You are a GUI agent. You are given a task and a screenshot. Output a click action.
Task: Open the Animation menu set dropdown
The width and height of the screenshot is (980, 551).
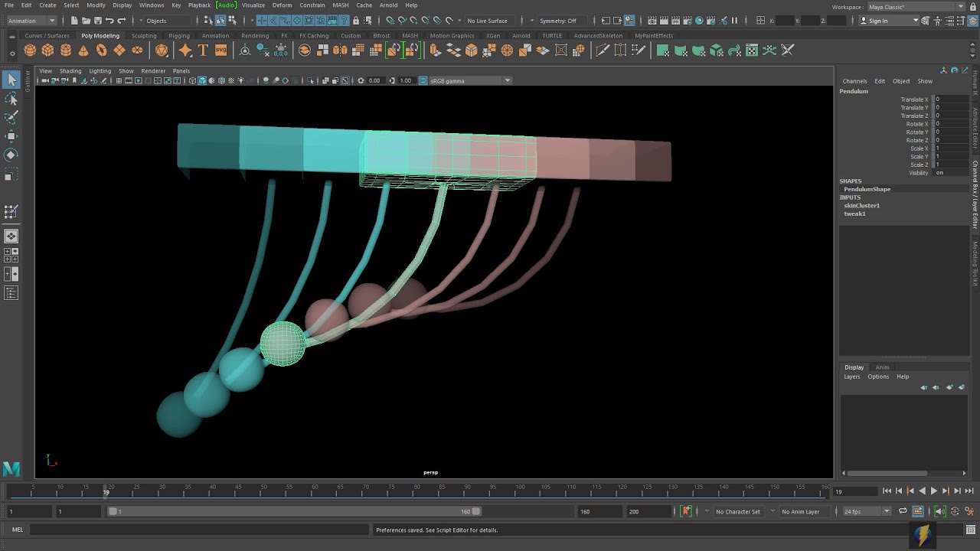click(x=33, y=21)
